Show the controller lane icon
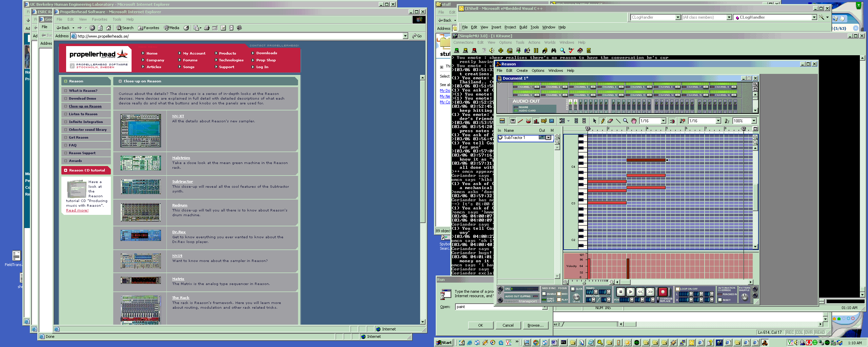The height and width of the screenshot is (347, 868). pyautogui.click(x=552, y=121)
